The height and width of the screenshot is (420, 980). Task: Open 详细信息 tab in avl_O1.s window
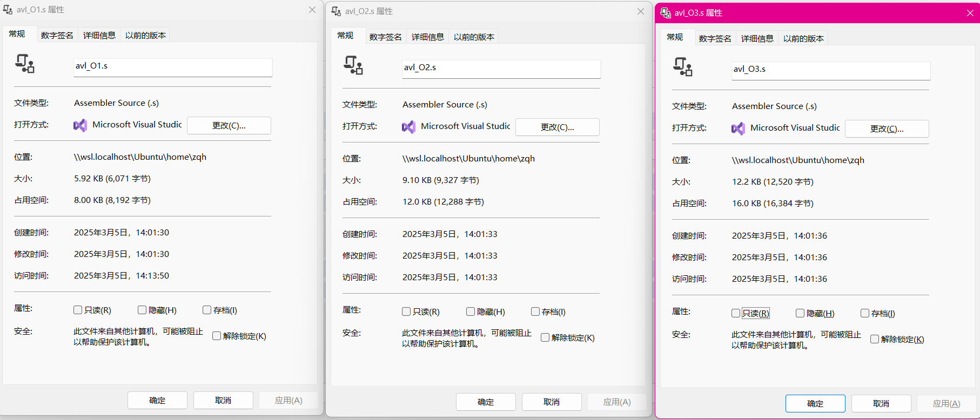tap(99, 35)
